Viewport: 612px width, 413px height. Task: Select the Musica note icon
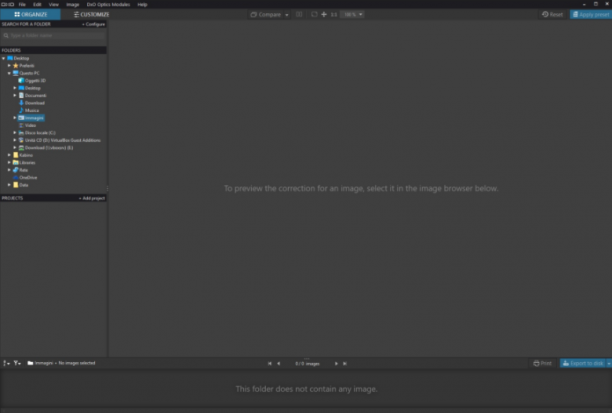point(21,110)
